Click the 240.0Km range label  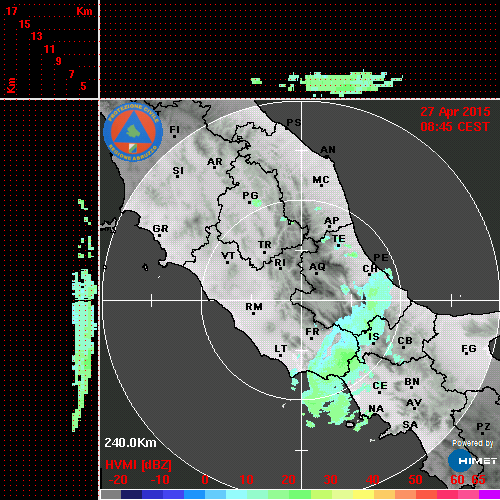pos(130,443)
